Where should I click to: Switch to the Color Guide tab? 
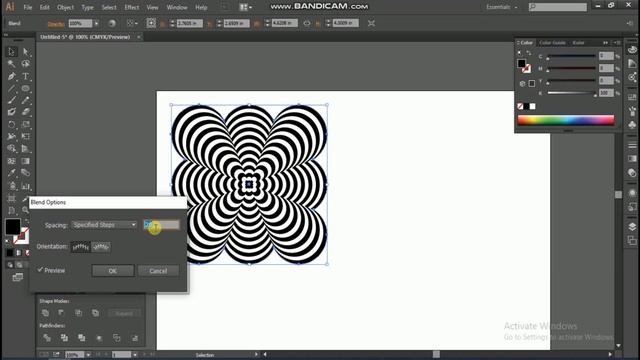(x=552, y=42)
